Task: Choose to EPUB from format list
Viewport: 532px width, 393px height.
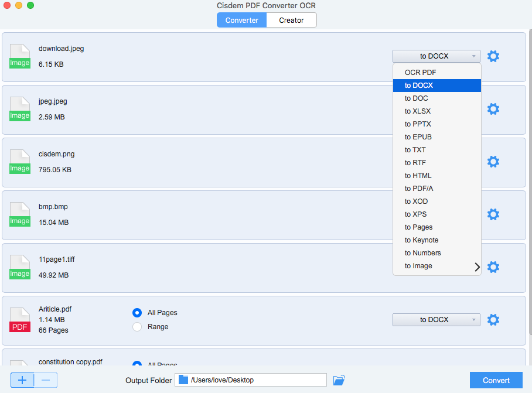Action: [437, 137]
